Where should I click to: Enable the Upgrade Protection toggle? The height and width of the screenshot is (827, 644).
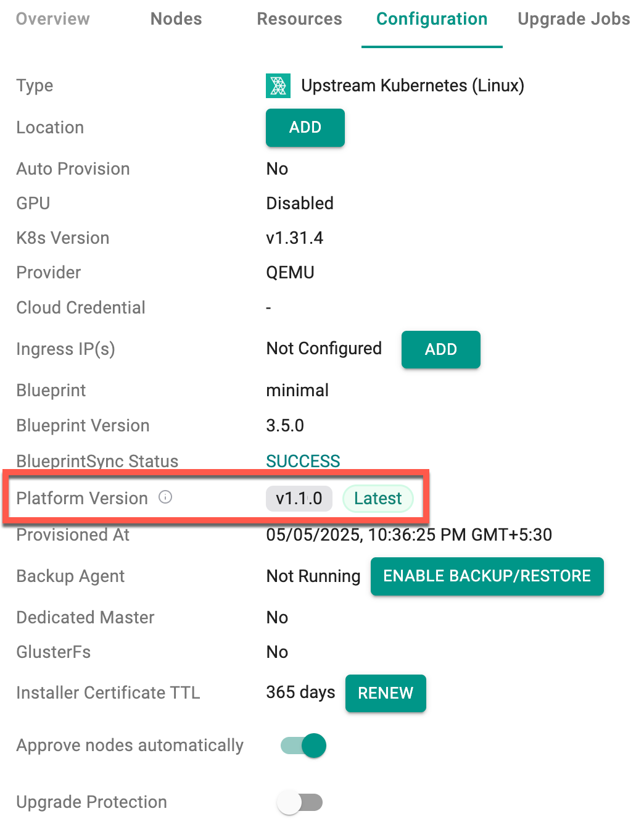300,802
